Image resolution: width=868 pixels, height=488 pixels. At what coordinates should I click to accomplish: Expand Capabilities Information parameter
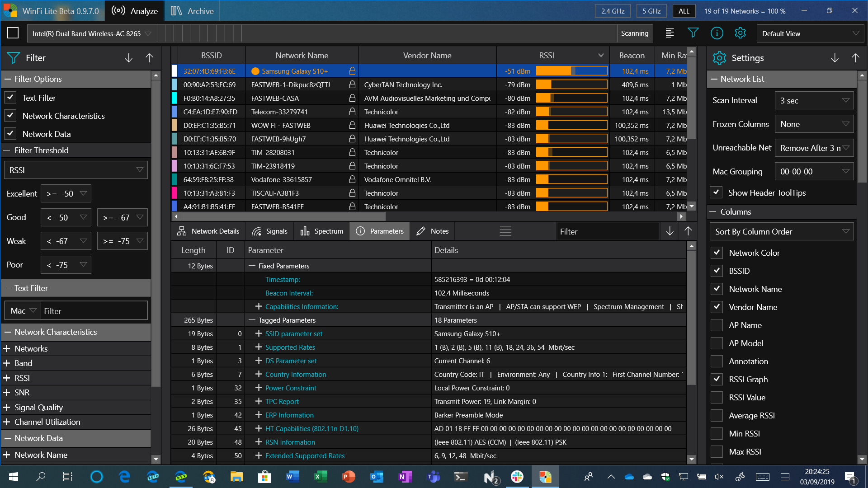tap(259, 306)
